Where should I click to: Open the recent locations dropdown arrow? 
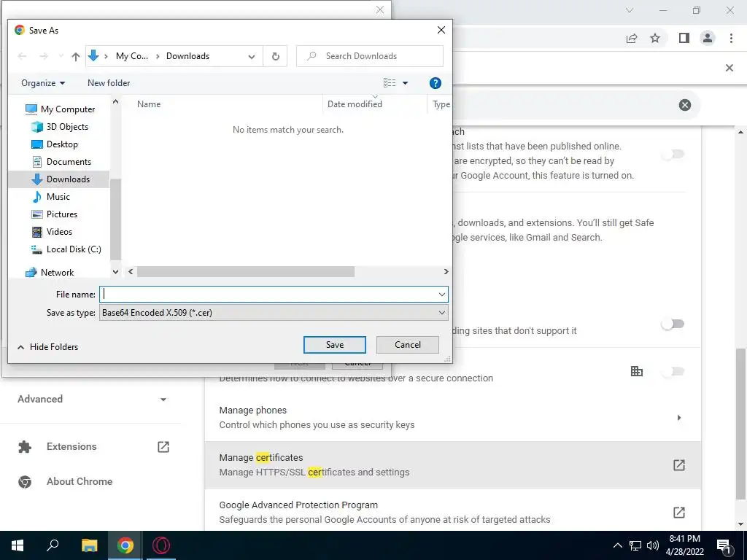point(61,56)
